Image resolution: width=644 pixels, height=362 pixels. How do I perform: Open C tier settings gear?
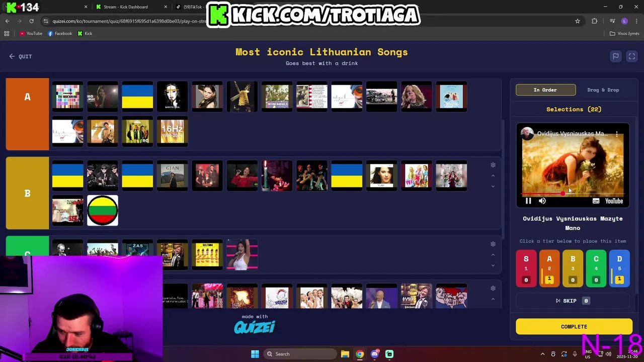(493, 244)
